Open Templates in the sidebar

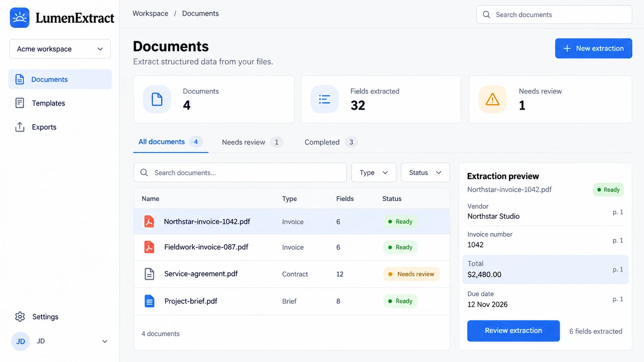pos(60,103)
